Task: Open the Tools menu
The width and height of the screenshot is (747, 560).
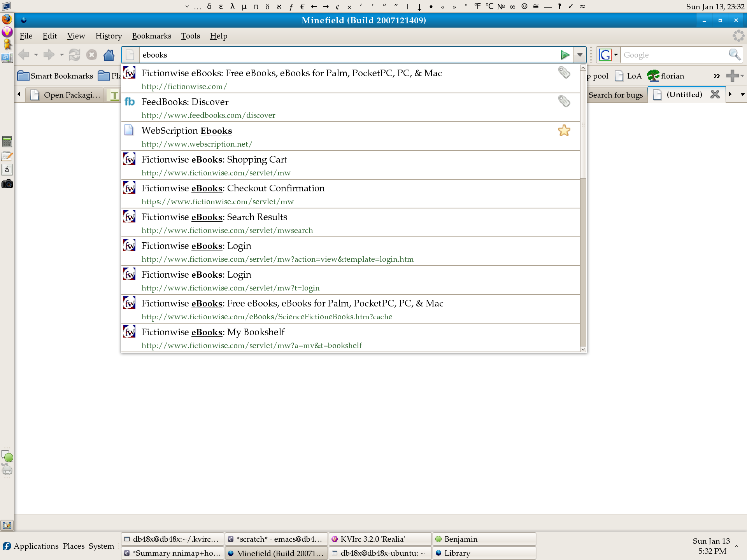Action: tap(191, 36)
